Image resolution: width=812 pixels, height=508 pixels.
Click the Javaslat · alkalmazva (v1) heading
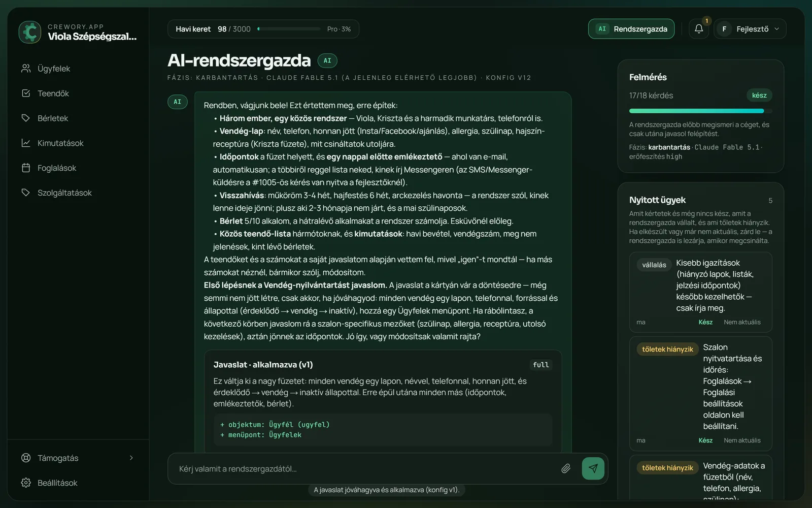click(263, 365)
